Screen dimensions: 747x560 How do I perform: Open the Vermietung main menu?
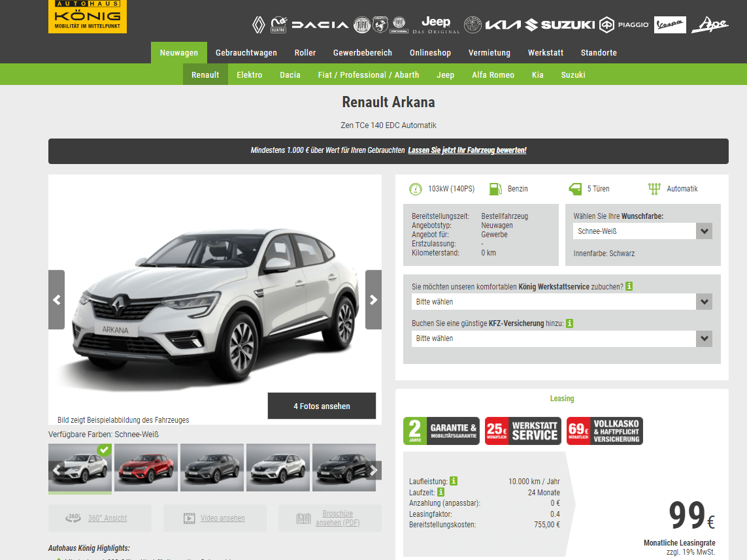pyautogui.click(x=490, y=53)
